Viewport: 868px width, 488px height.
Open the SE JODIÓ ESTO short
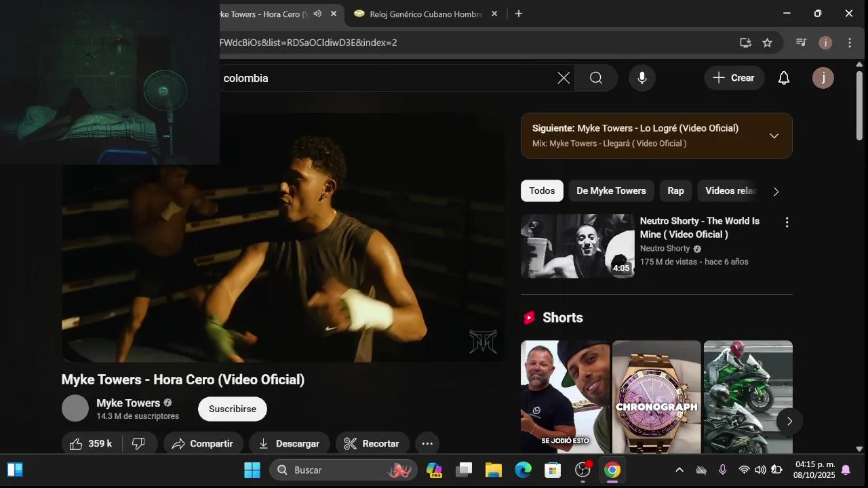(x=565, y=396)
